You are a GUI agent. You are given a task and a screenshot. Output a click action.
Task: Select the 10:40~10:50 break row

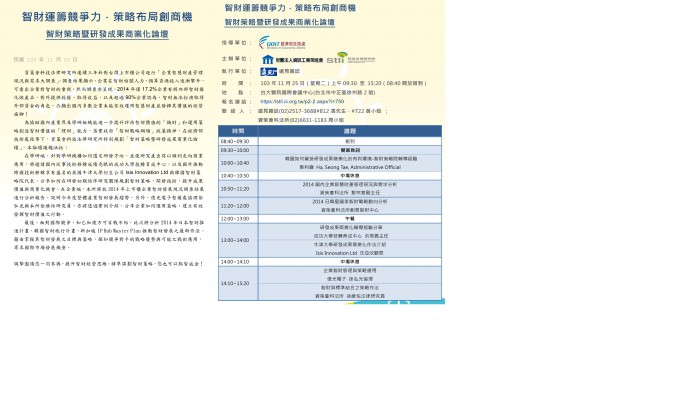[330, 176]
